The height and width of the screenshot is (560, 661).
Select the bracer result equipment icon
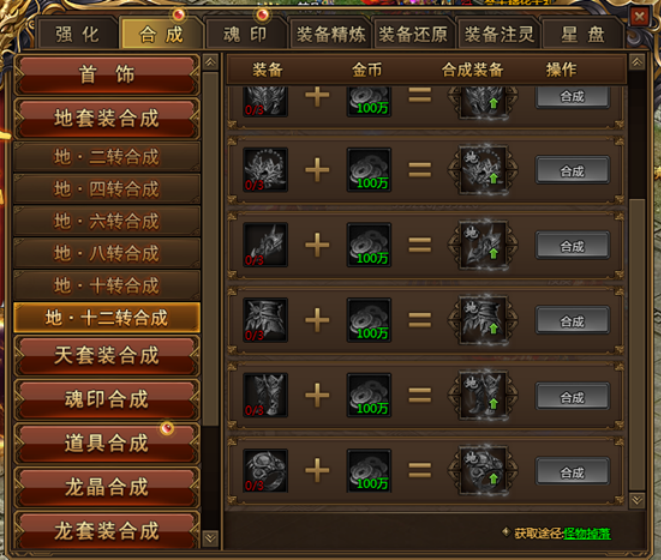coord(483,245)
